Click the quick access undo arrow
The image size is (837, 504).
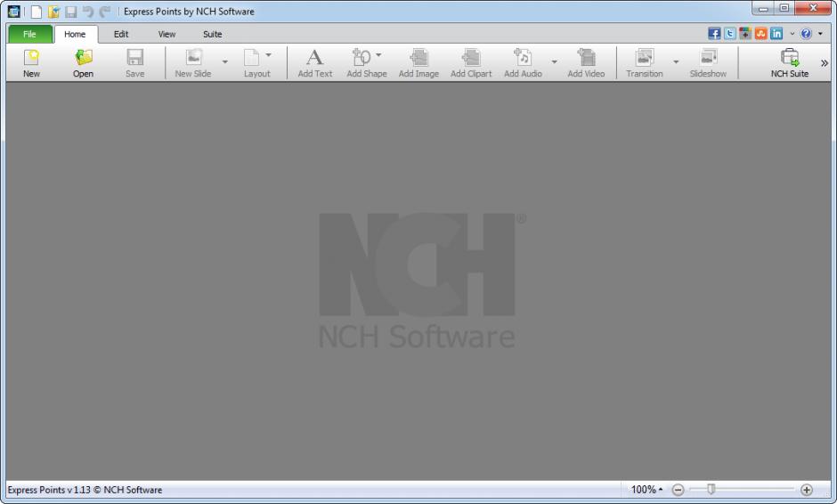(x=88, y=12)
